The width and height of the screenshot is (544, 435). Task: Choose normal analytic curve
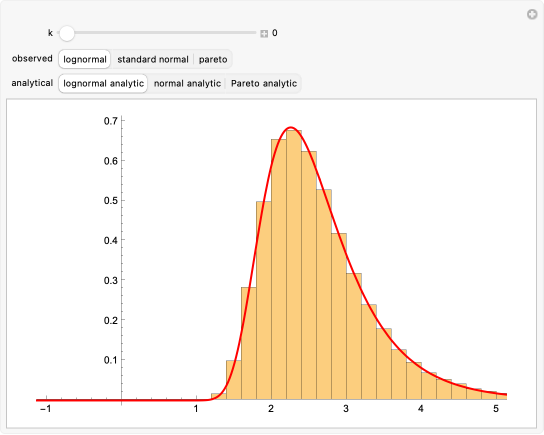(x=187, y=84)
